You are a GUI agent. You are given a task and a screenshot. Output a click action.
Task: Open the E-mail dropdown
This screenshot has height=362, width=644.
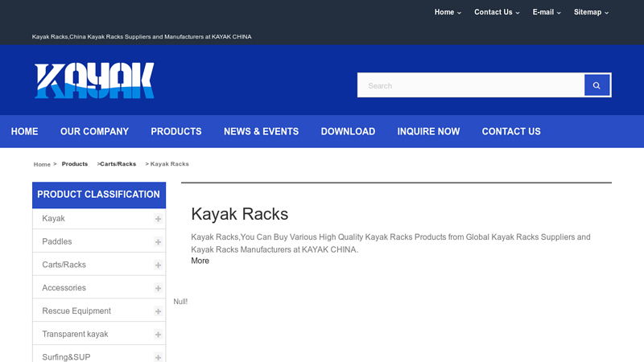[547, 12]
